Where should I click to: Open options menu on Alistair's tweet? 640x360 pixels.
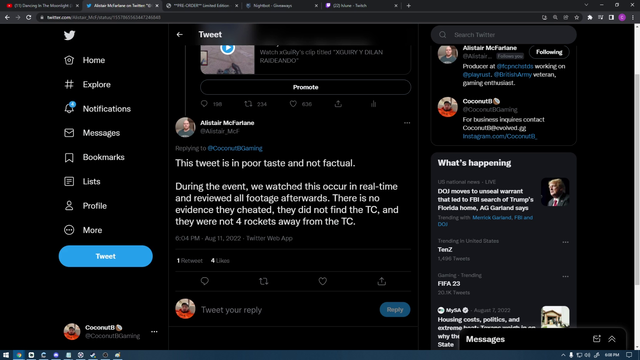tap(407, 123)
